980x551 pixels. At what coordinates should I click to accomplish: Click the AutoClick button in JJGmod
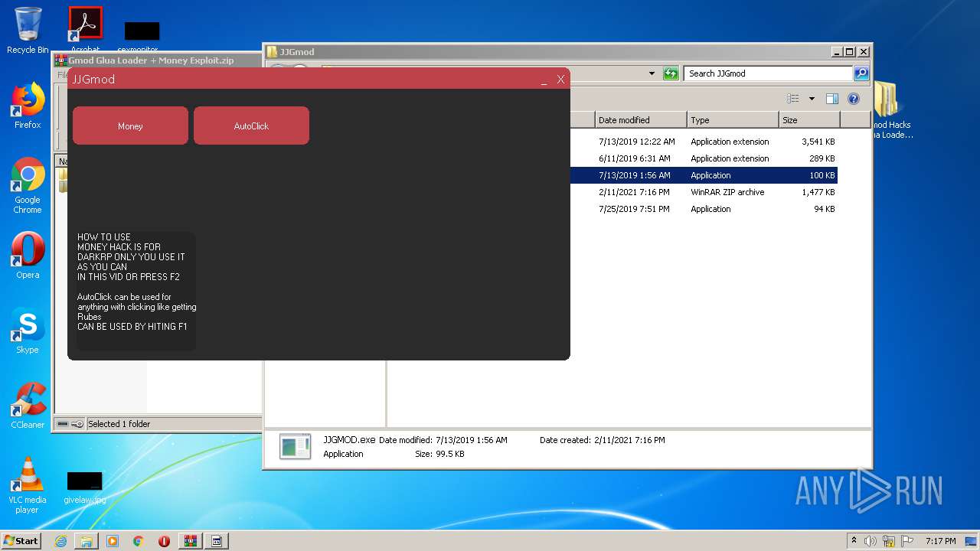(251, 126)
